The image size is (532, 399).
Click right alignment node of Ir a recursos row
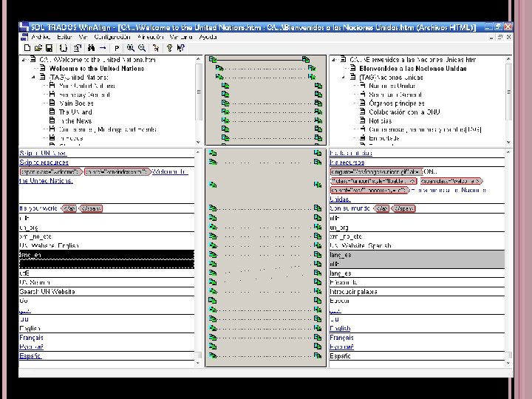(x=318, y=162)
